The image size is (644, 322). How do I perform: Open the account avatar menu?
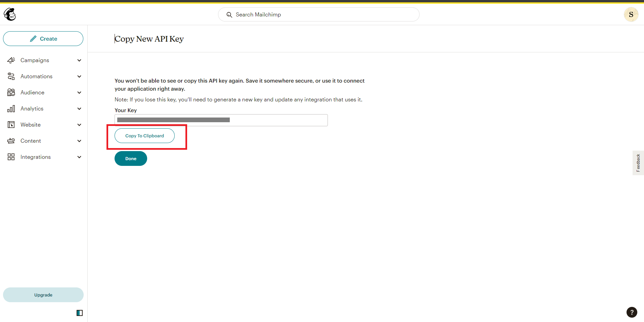click(x=631, y=14)
